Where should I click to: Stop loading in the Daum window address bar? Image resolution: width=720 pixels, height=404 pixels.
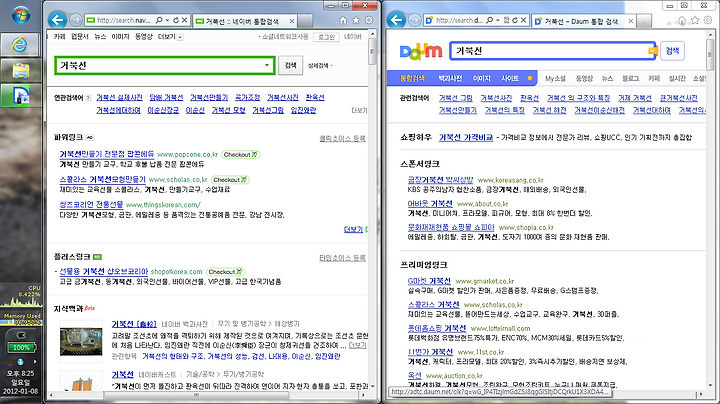523,20
